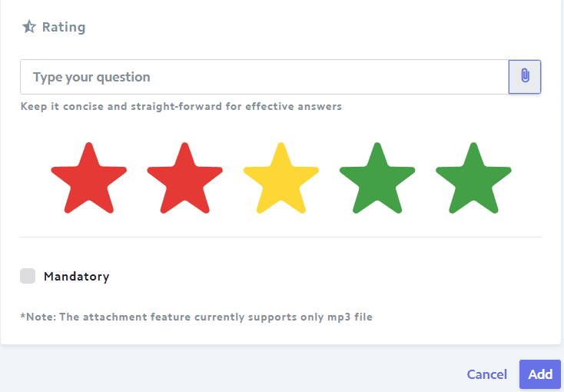This screenshot has height=392, width=564.
Task: Click the mp3 attachment note text
Action: tap(197, 317)
